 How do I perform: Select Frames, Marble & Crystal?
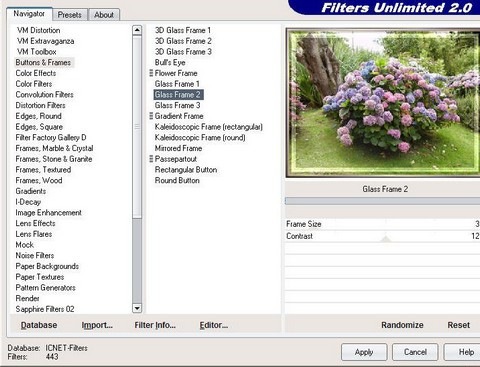point(54,148)
